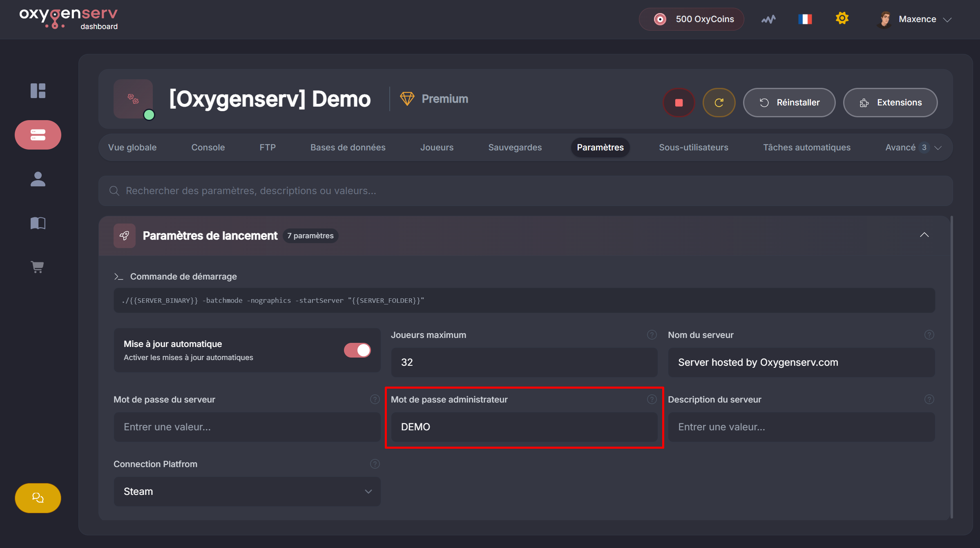Open the yellow support chat bubble
This screenshot has width=980, height=548.
tap(38, 498)
